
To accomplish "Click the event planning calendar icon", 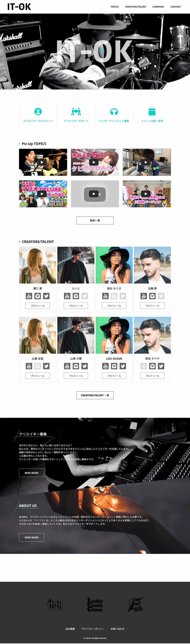I will (152, 111).
